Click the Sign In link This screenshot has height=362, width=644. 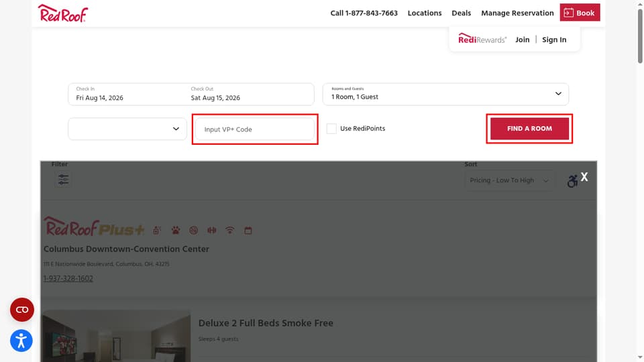tap(554, 40)
